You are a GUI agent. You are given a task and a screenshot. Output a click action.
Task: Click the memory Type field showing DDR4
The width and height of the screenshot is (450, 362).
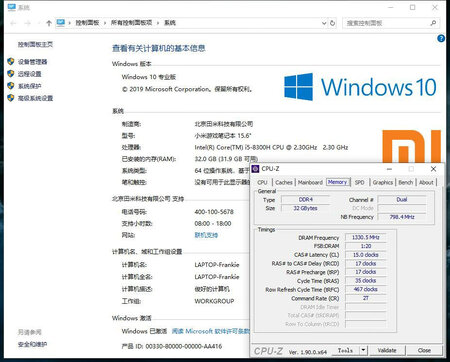coord(306,199)
